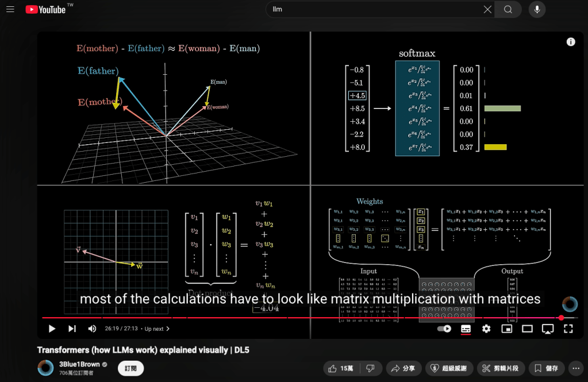Viewport: 588px width, 382px height.
Task: Enter full screen mode
Action: click(x=568, y=329)
